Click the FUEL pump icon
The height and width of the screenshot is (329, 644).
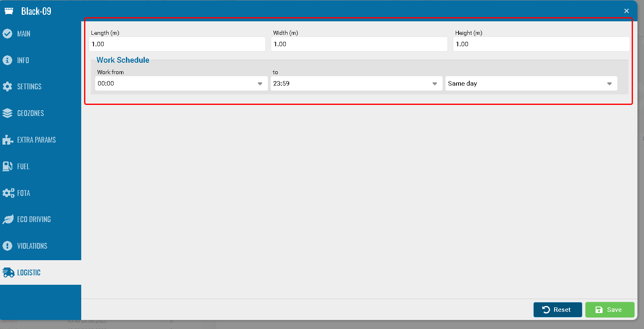(7, 166)
